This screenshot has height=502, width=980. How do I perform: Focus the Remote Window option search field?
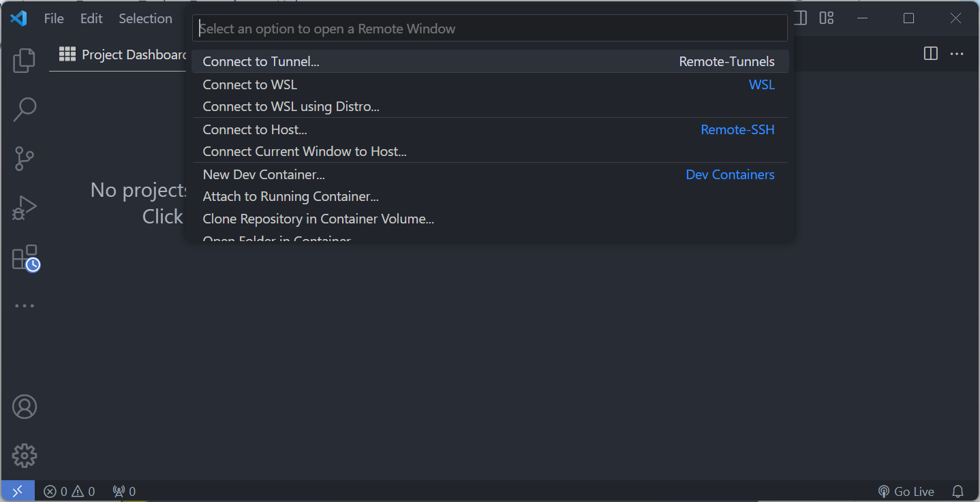[x=490, y=29]
